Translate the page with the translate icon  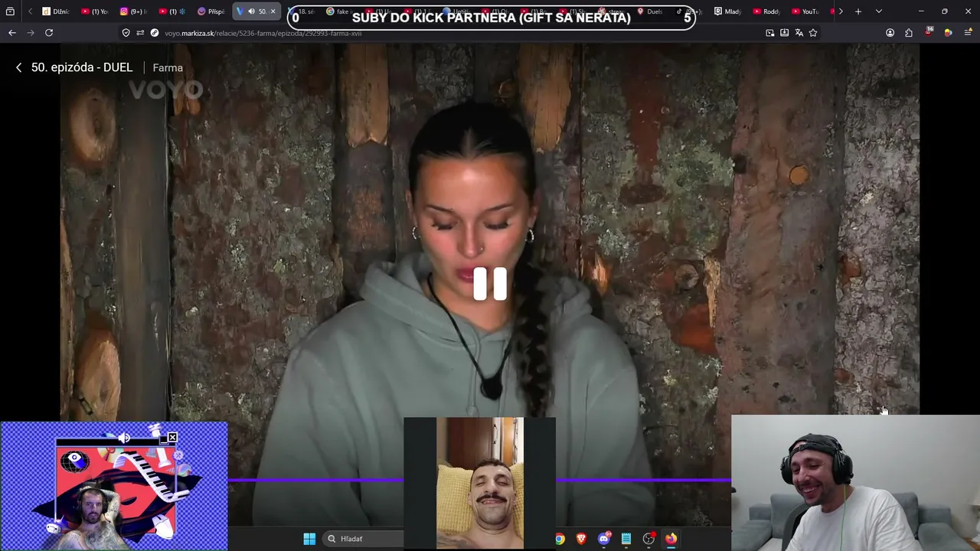799,33
